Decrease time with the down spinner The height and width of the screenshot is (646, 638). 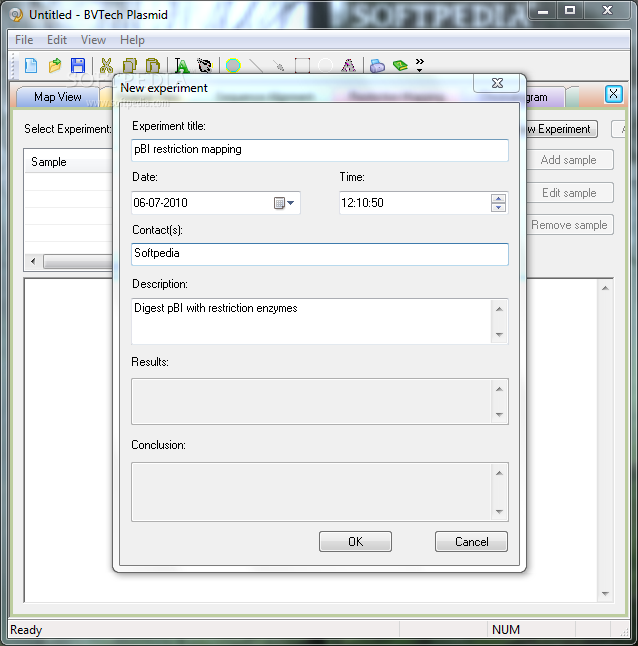coord(498,207)
